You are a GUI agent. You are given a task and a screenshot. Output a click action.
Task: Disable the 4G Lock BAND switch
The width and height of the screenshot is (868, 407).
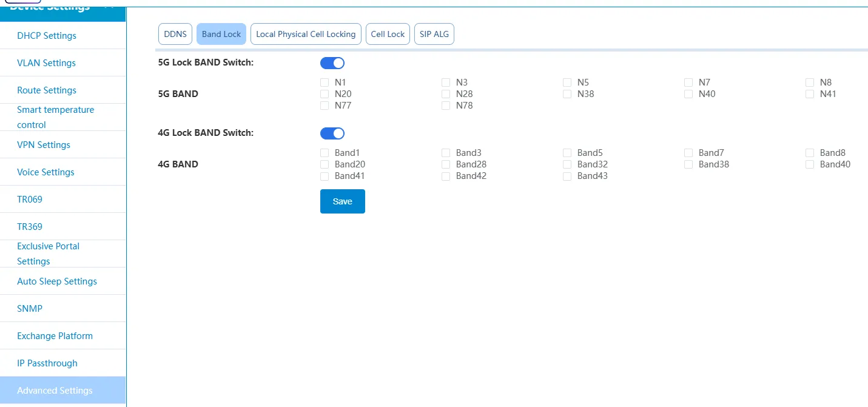tap(332, 133)
